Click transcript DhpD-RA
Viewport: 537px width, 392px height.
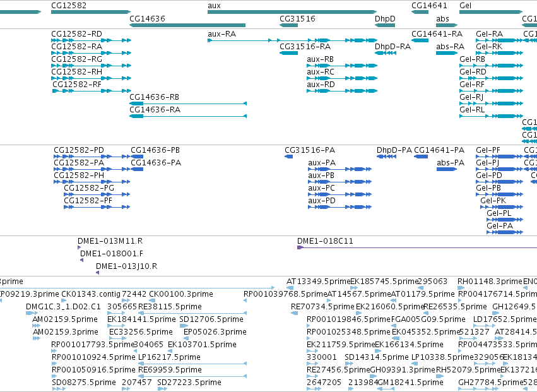393,47
